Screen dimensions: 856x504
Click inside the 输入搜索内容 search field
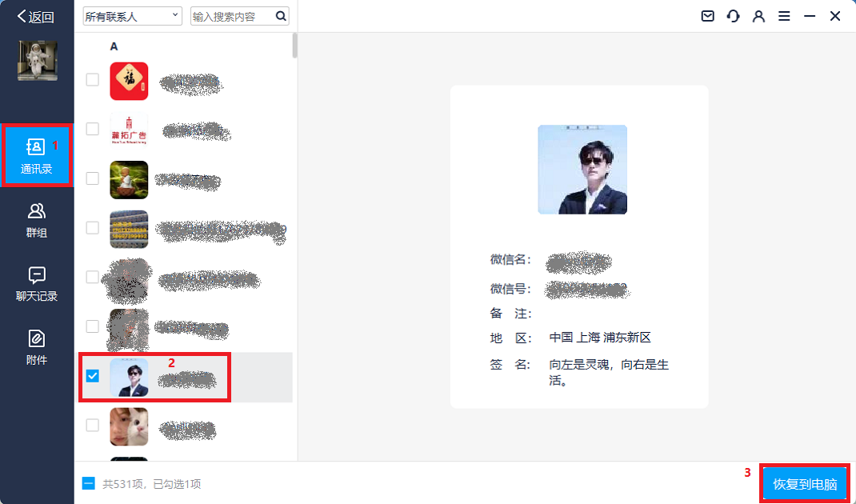(x=232, y=15)
